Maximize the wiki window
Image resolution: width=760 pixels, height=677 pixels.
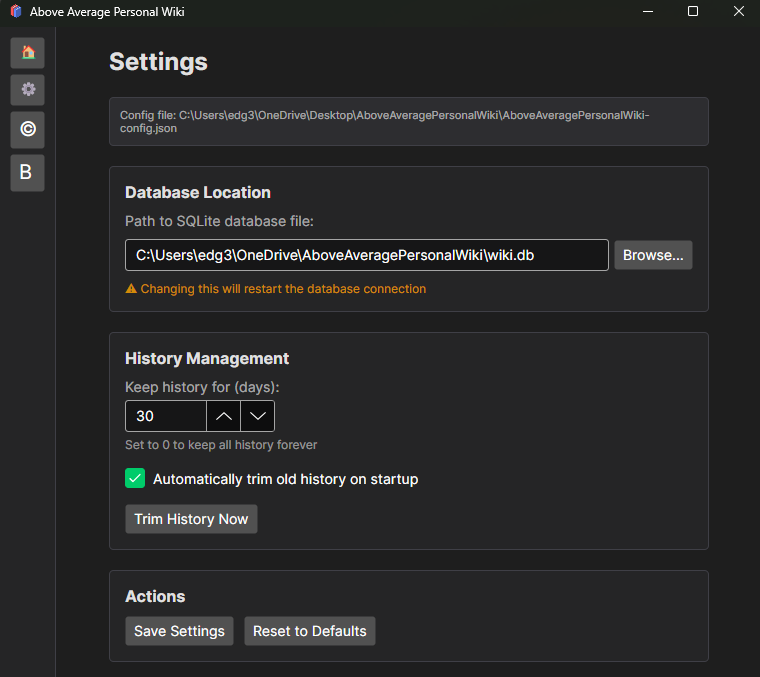pyautogui.click(x=693, y=11)
